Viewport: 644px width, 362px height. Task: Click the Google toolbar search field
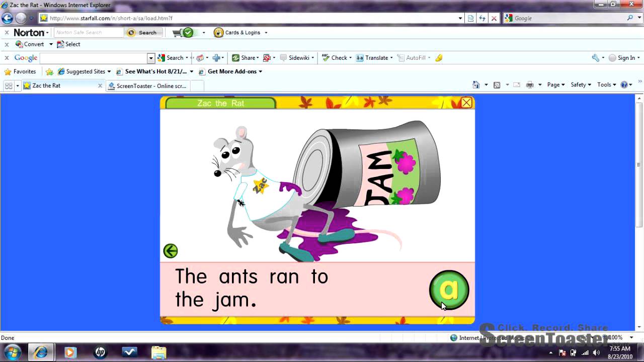[x=94, y=58]
